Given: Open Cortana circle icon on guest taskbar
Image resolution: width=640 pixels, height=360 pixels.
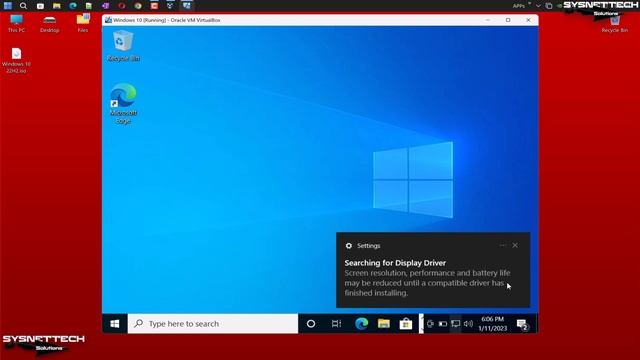Looking at the screenshot, I should pyautogui.click(x=311, y=324).
